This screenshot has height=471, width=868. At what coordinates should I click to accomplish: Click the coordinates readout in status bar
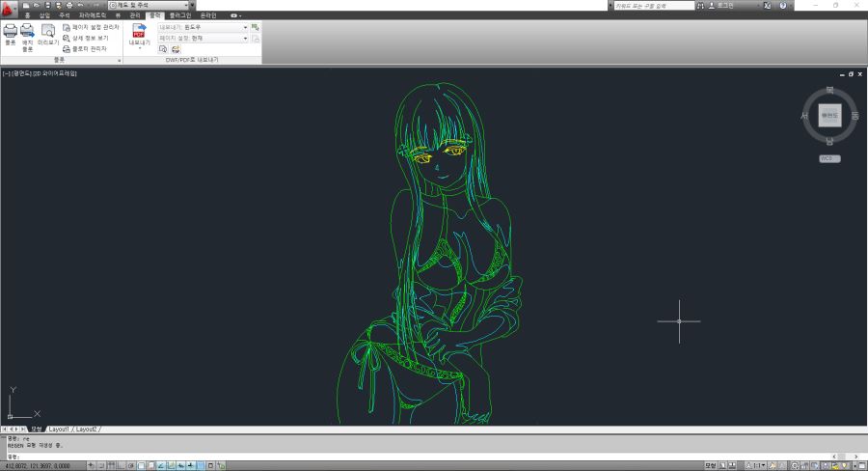38,466
